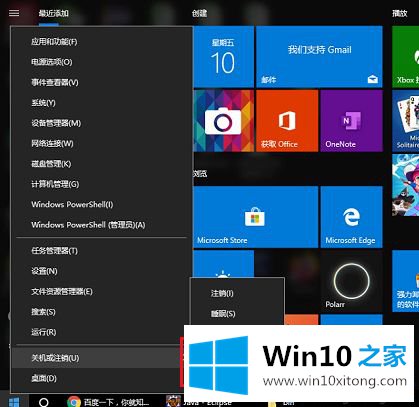This screenshot has height=407, width=419.
Task: Open Cortana circle on taskbar
Action: click(44, 402)
